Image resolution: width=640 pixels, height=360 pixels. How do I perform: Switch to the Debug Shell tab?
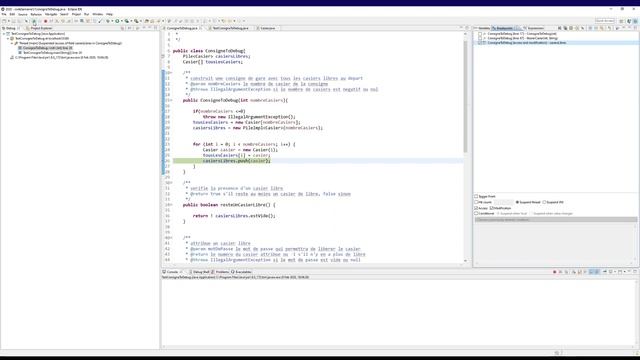pyautogui.click(x=200, y=272)
